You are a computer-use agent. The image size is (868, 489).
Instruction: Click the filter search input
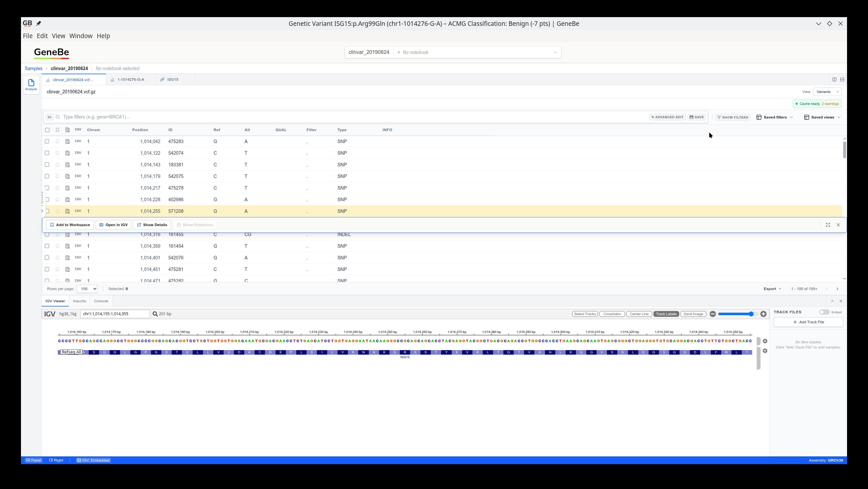tap(354, 117)
